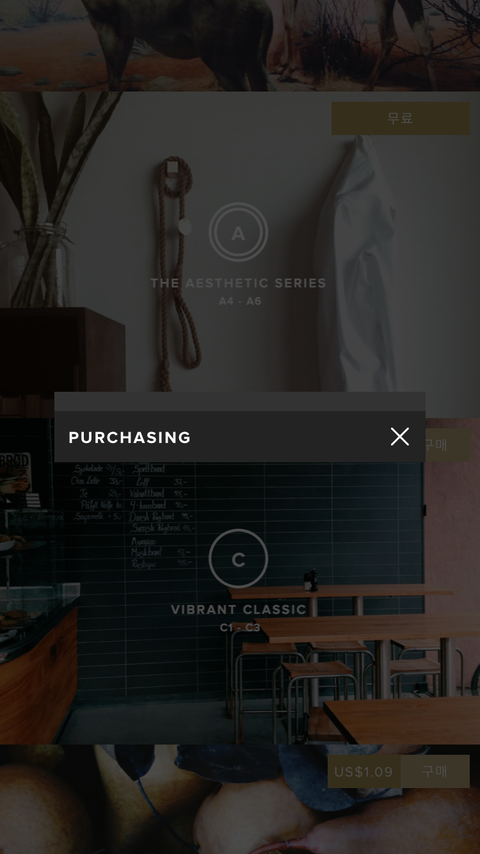The image size is (480, 854).
Task: Open the horse photo pack at the top
Action: 240,45
